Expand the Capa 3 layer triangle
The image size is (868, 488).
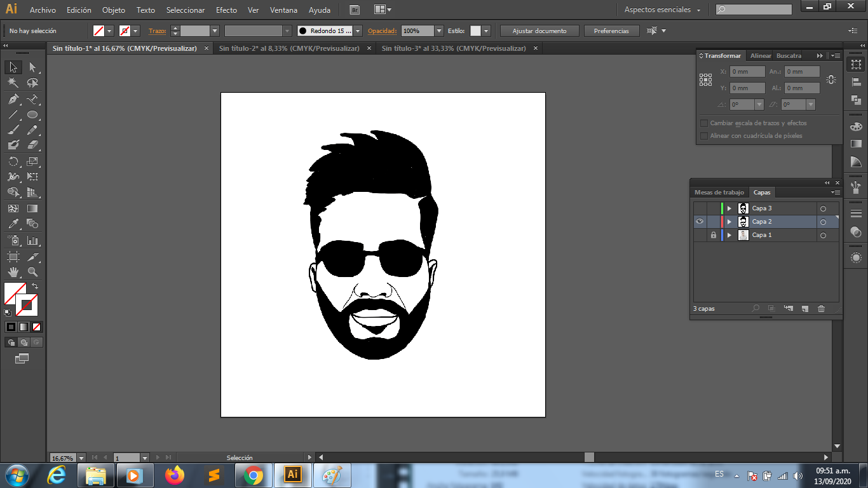coord(729,208)
